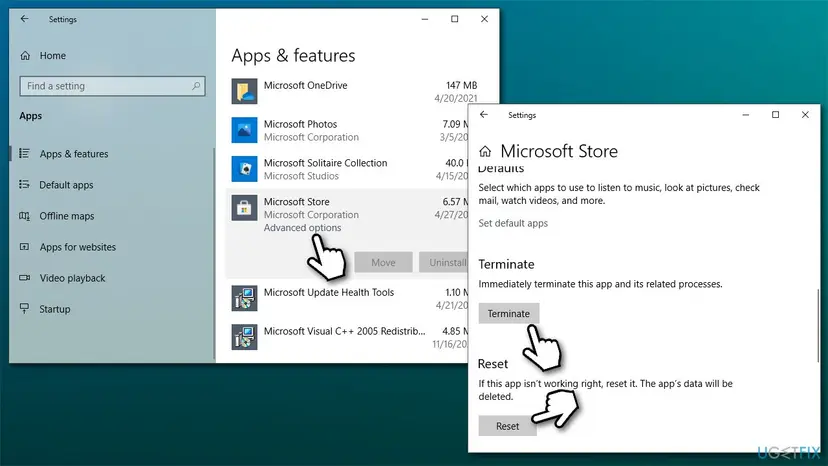The width and height of the screenshot is (828, 466).
Task: Select Microsoft Update Health Tools icon
Action: (x=244, y=299)
